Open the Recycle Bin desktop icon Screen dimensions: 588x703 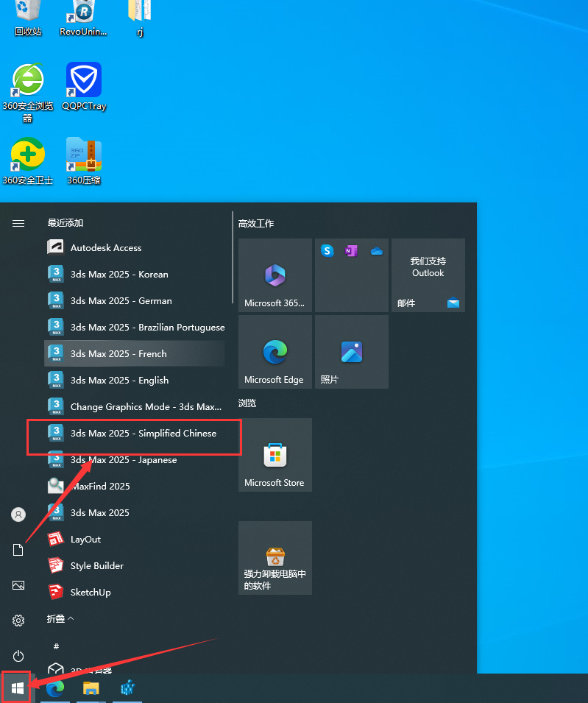pos(28,18)
